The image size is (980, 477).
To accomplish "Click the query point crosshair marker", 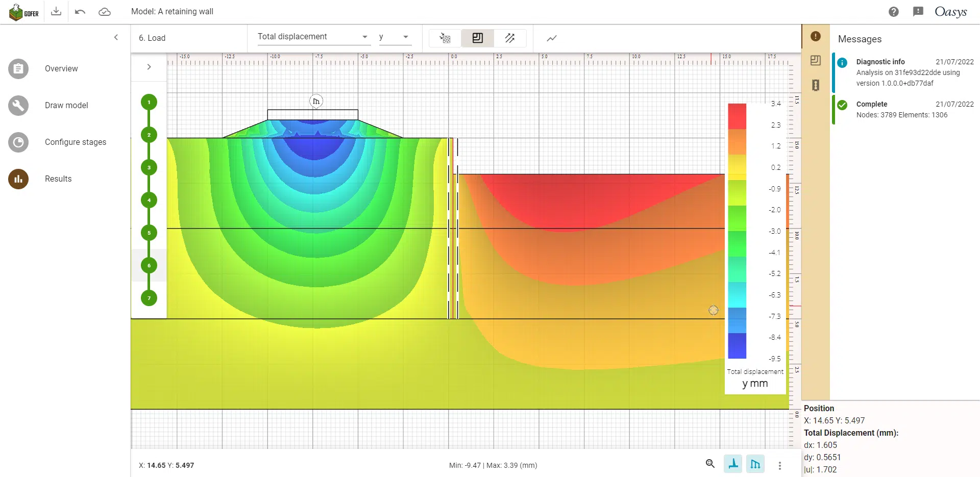I will click(714, 310).
